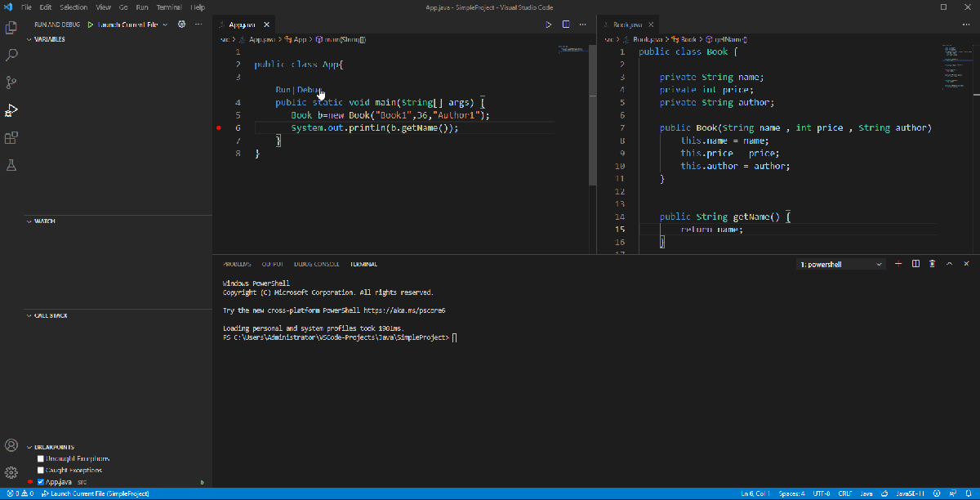
Task: Collapse the VARIABLES section
Action: [49, 39]
